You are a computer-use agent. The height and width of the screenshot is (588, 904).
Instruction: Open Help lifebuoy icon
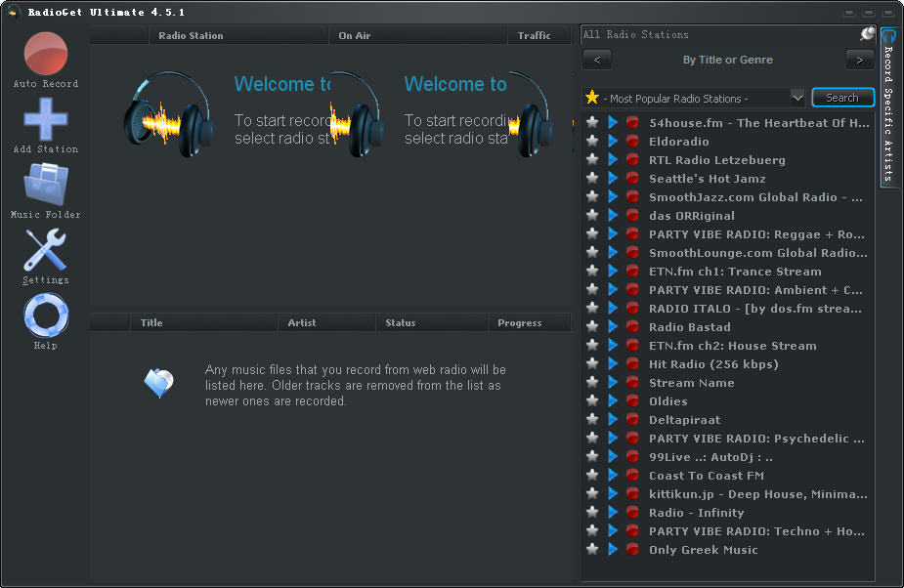(46, 315)
